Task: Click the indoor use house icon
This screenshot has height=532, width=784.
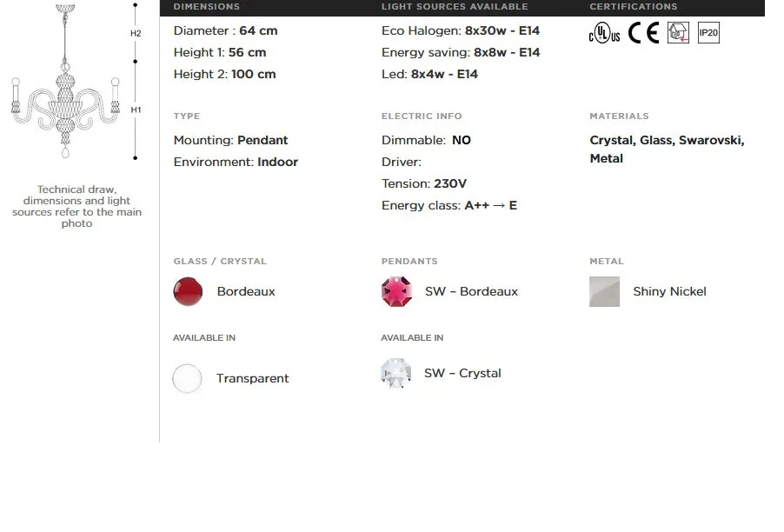Action: [678, 33]
